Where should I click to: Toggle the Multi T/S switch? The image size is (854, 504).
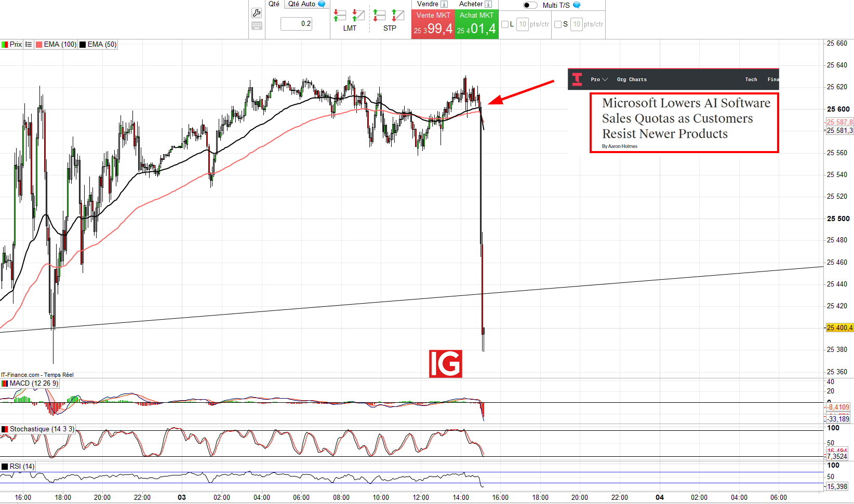[x=530, y=5]
